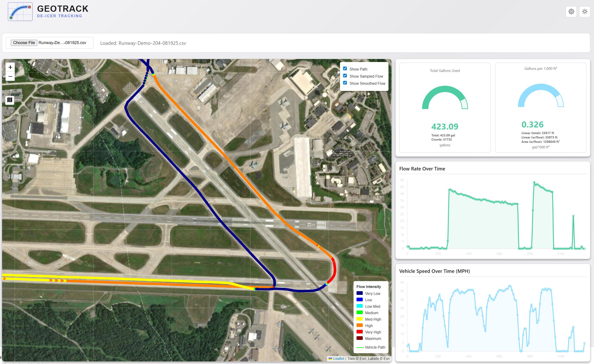
Task: Click the 423.09 total gallons value
Action: pos(445,127)
